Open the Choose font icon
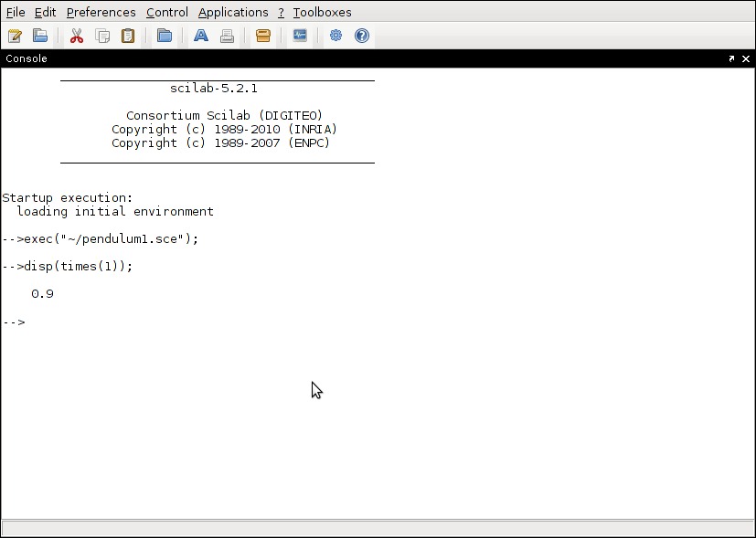Viewport: 756px width, 538px height. pos(201,37)
